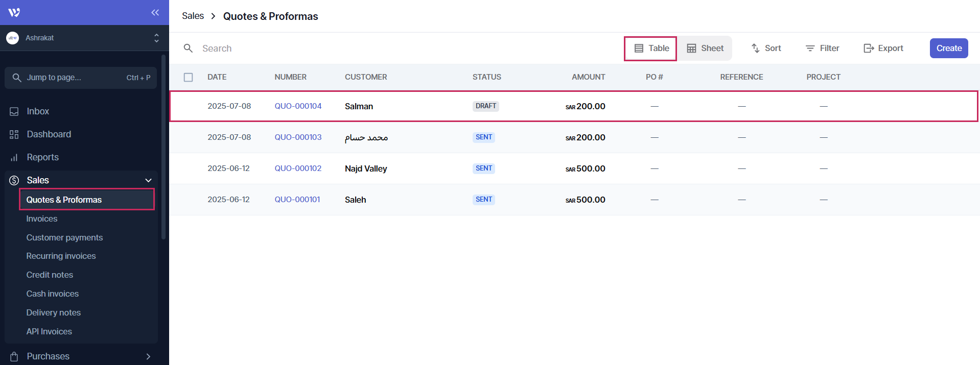The image size is (980, 365).
Task: Click the Create button
Action: coord(948,48)
